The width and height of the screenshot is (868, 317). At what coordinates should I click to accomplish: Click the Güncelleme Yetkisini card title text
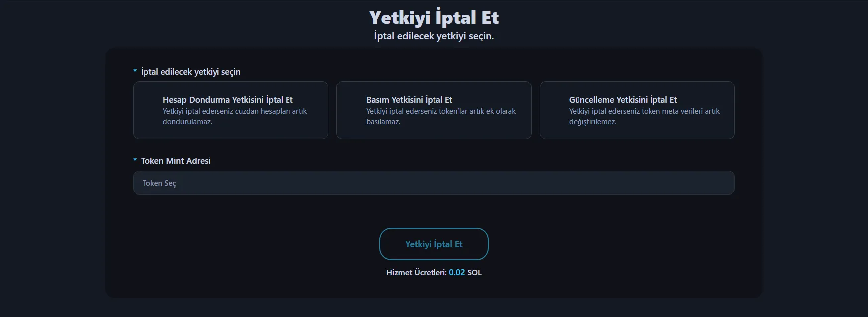[x=623, y=100]
